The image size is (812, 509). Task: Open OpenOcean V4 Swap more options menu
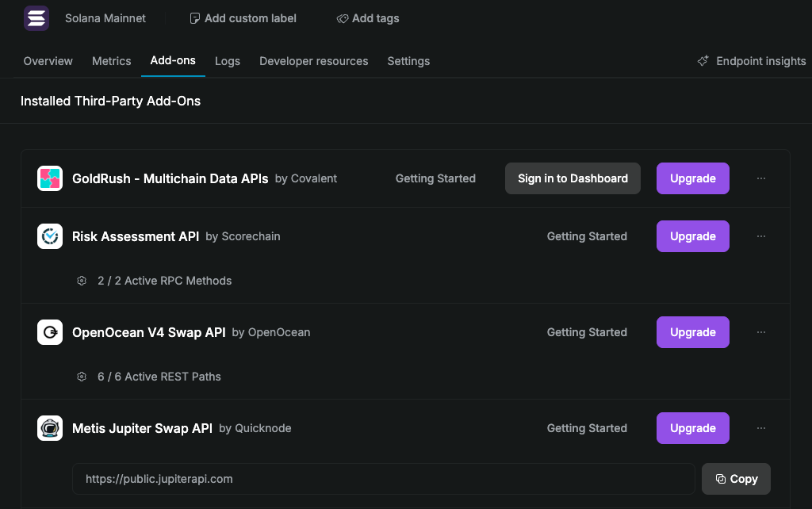[760, 332]
